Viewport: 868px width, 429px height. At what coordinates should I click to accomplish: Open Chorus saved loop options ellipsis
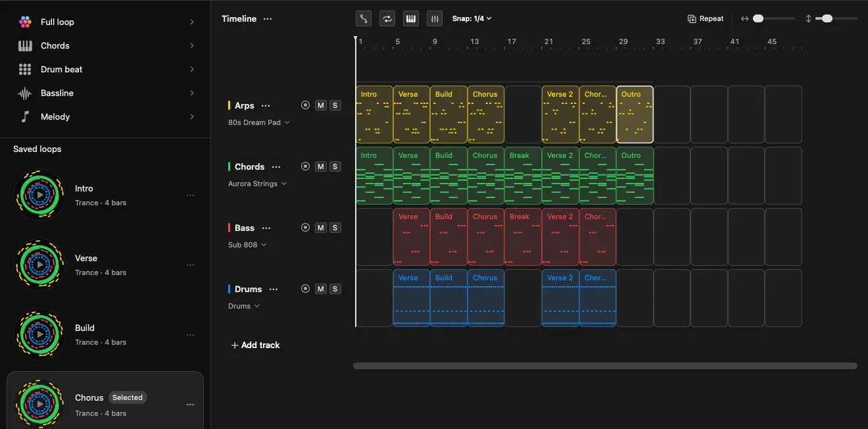(190, 405)
